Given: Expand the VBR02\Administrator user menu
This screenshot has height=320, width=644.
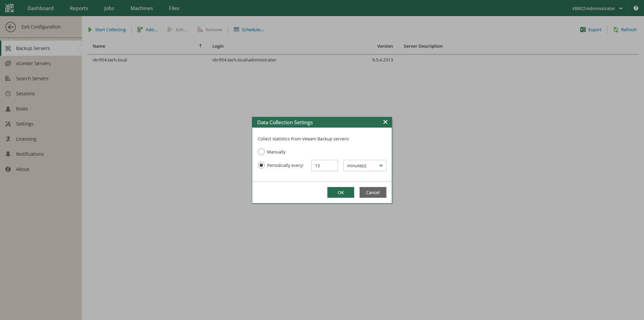Looking at the screenshot, I should [597, 8].
